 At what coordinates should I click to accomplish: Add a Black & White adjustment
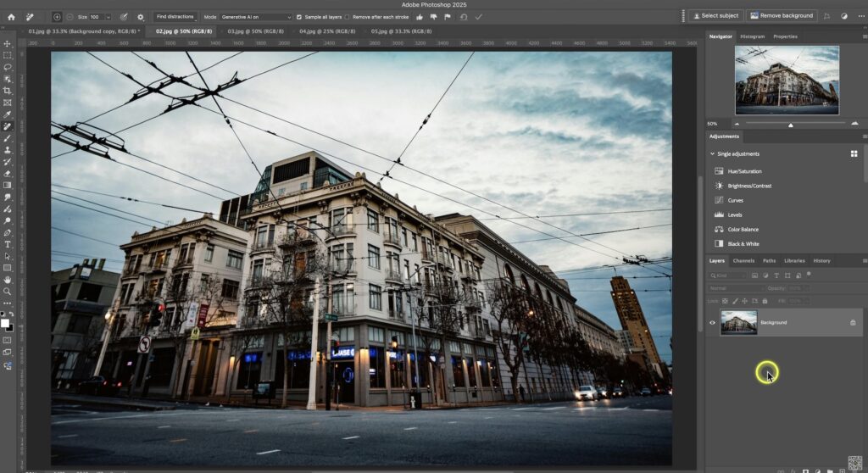tap(737, 243)
